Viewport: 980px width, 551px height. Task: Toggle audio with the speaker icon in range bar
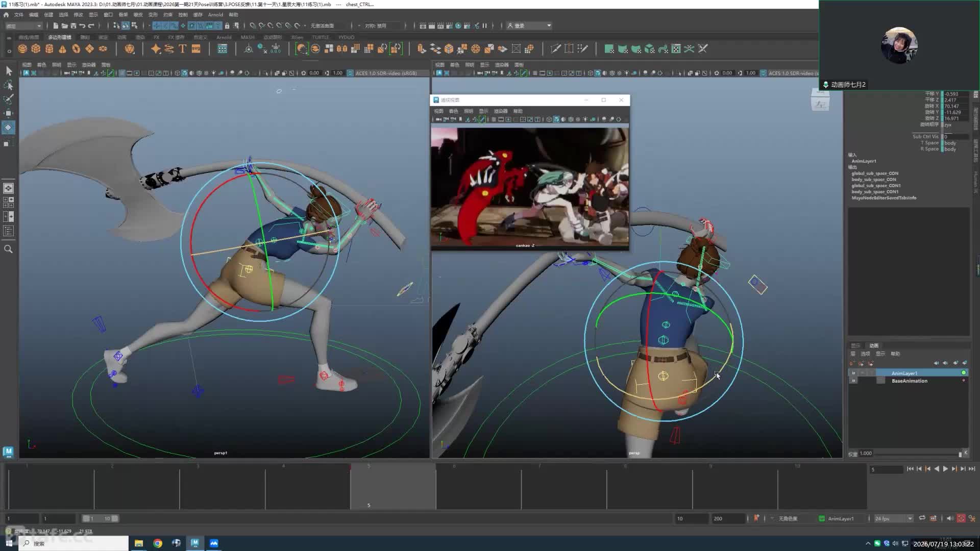point(949,518)
